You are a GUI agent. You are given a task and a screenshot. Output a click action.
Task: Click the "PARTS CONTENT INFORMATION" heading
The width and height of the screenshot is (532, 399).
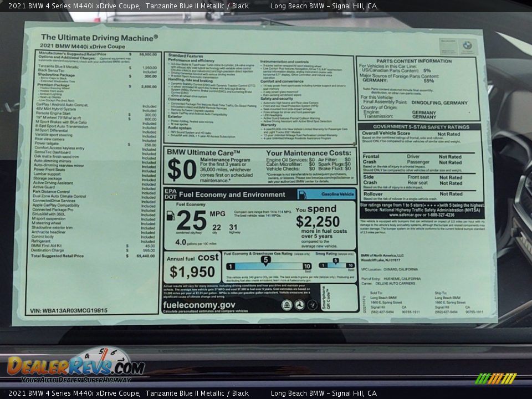pyautogui.click(x=414, y=61)
